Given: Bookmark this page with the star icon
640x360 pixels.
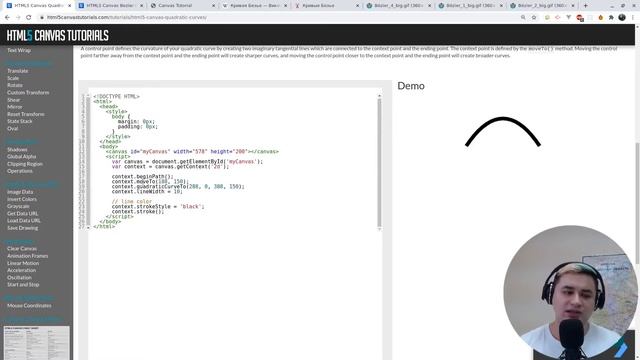Looking at the screenshot, I should [534, 18].
